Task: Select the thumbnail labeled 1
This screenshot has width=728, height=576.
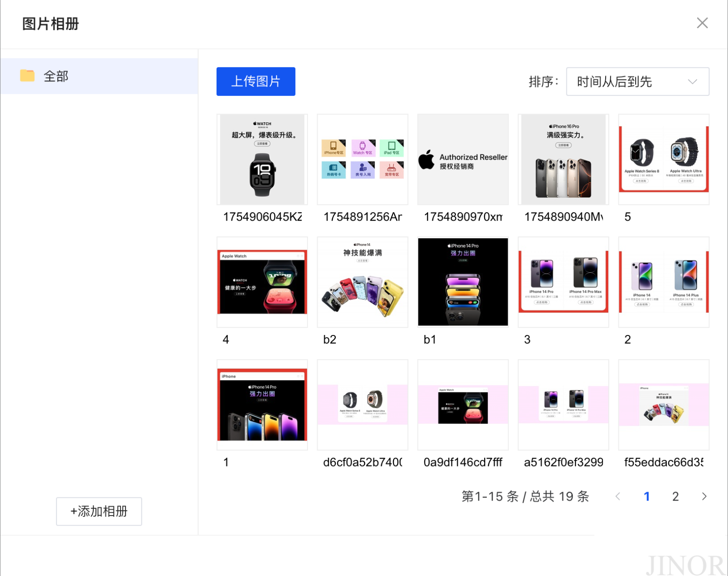Action: (262, 405)
